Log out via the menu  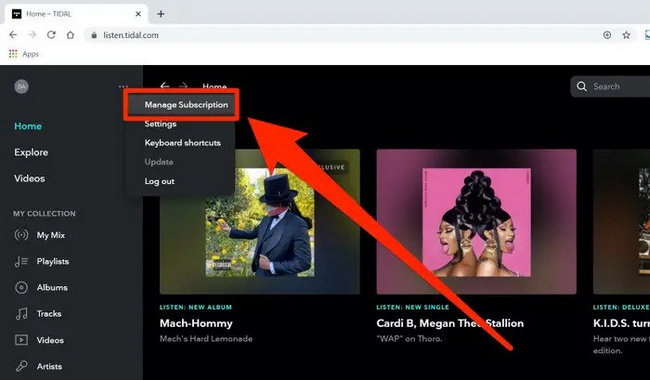tap(160, 181)
